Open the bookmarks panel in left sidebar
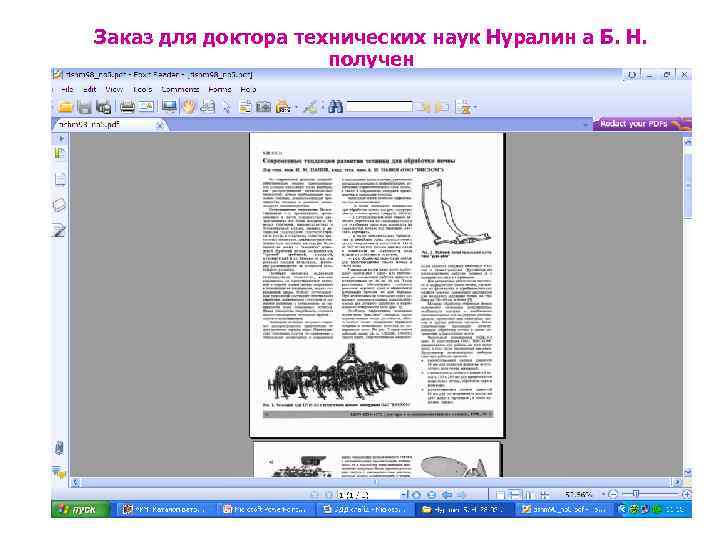 60,154
